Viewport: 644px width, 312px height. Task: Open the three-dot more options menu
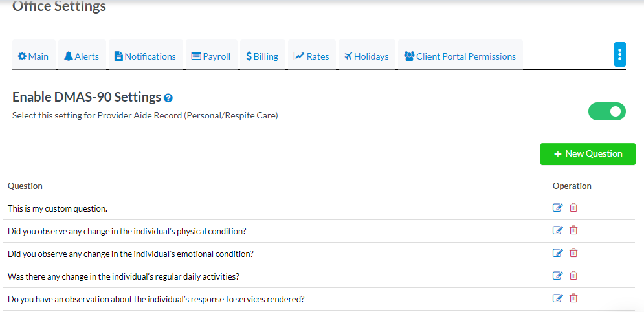(619, 54)
